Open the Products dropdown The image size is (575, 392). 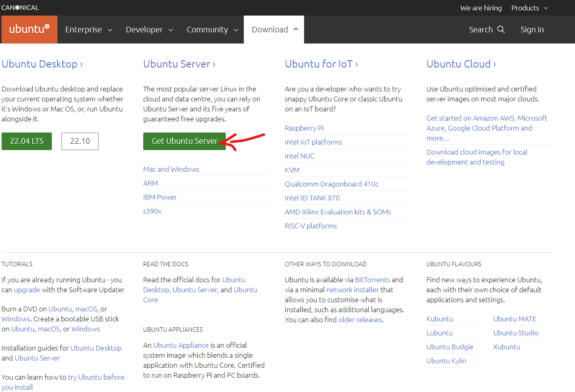[x=530, y=8]
